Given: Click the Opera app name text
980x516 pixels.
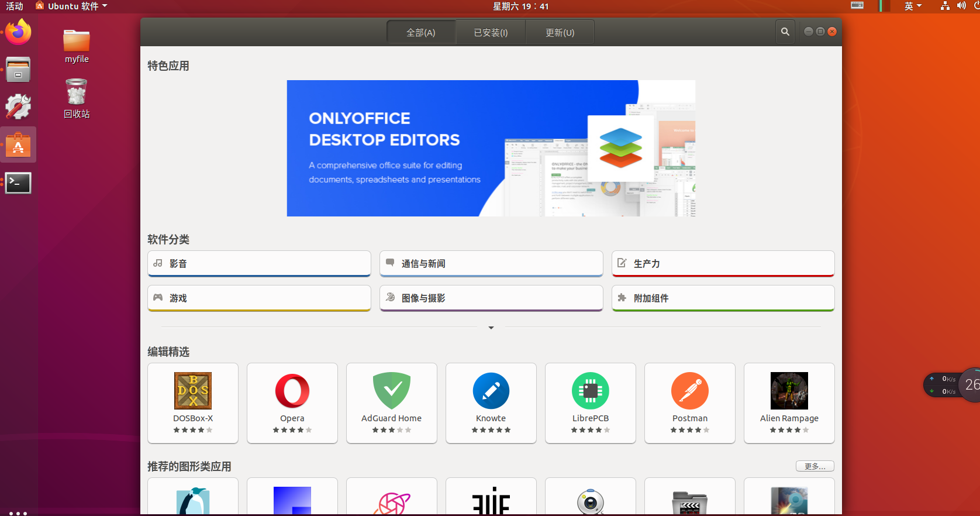Looking at the screenshot, I should pyautogui.click(x=292, y=418).
